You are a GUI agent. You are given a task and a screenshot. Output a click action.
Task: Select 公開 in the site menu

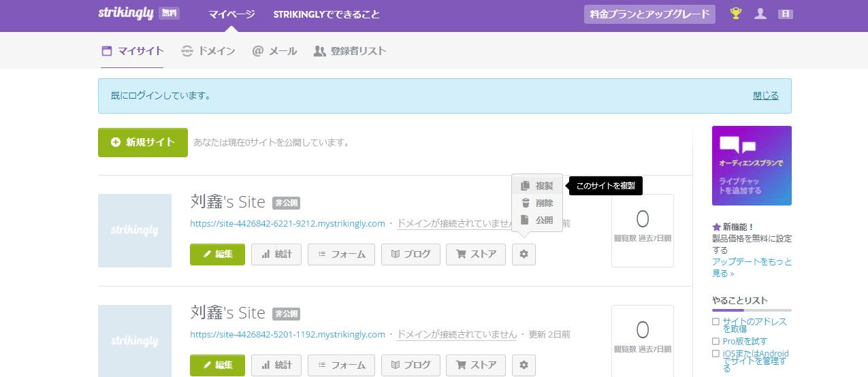(537, 220)
